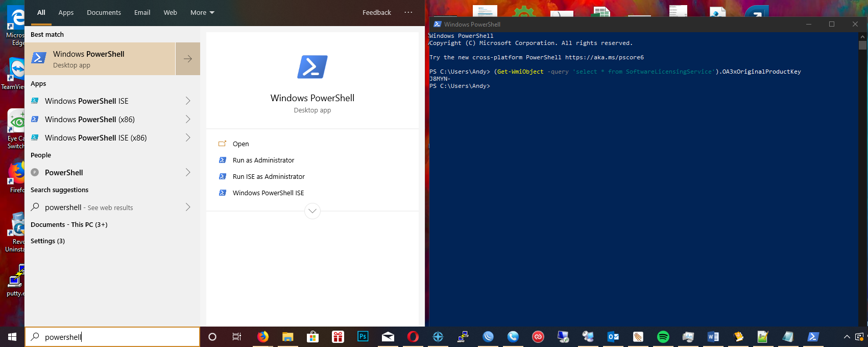Click the PowerShell icon in Best match
The height and width of the screenshot is (347, 868).
(39, 58)
